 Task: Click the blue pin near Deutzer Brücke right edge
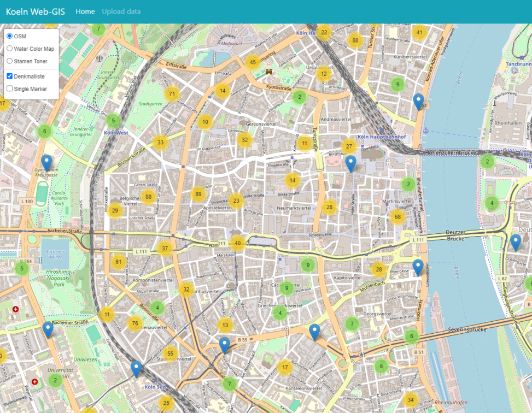point(515,241)
